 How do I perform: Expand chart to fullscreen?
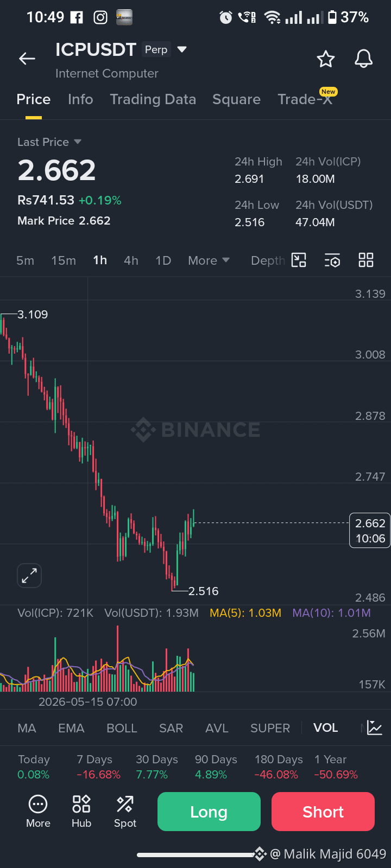click(29, 576)
